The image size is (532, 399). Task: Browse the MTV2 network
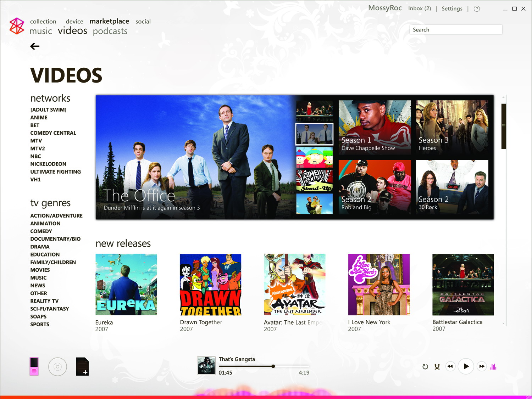tap(38, 148)
